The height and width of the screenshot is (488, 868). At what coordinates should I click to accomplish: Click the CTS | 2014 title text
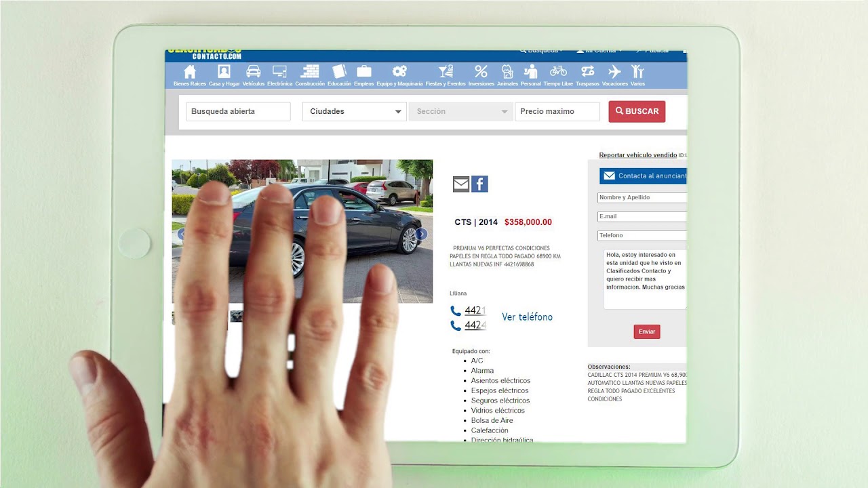pyautogui.click(x=476, y=222)
